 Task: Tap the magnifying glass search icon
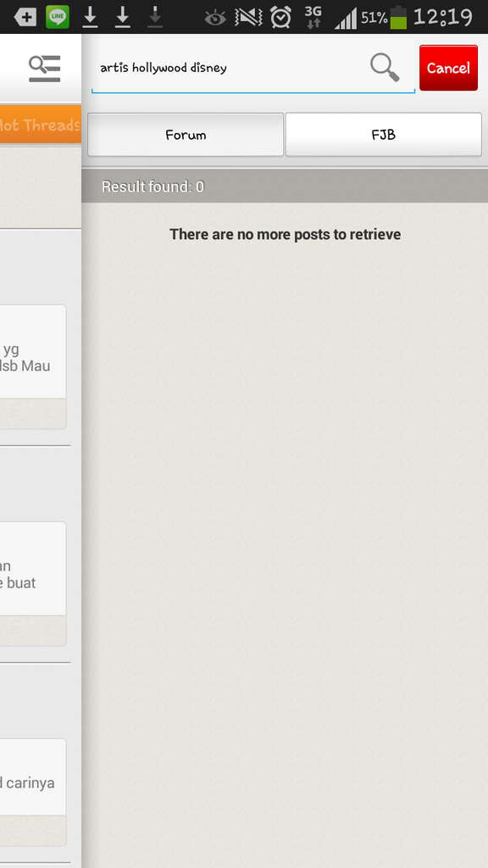pyautogui.click(x=385, y=68)
